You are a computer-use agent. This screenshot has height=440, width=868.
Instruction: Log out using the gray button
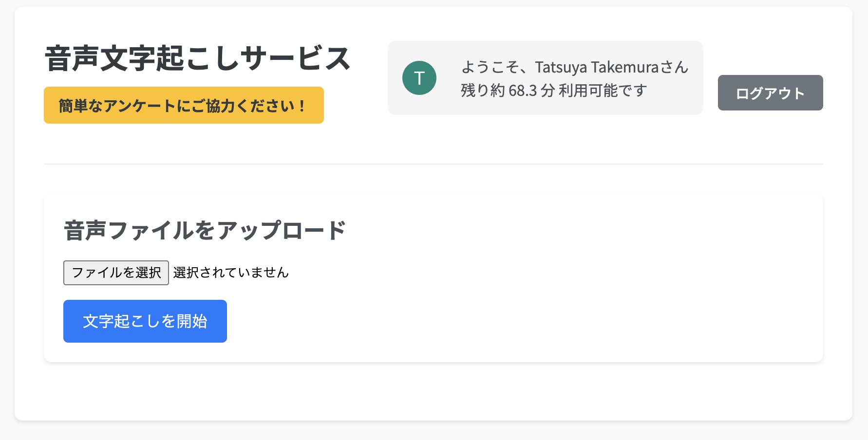point(770,92)
